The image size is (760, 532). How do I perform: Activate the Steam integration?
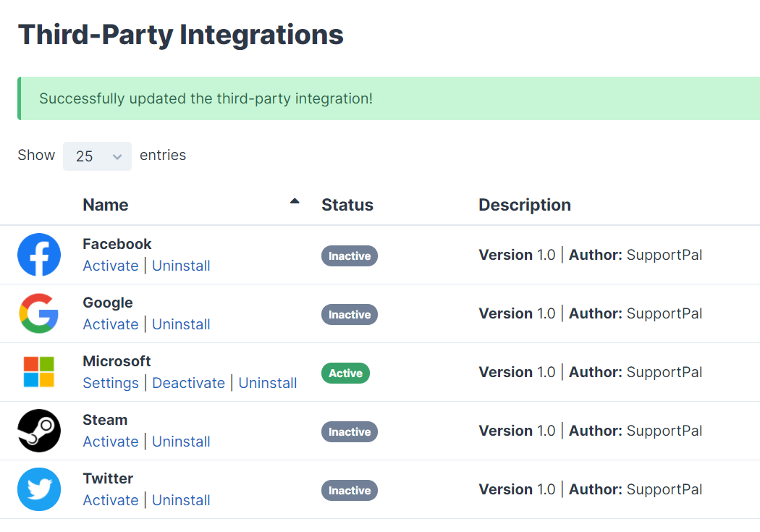(111, 442)
